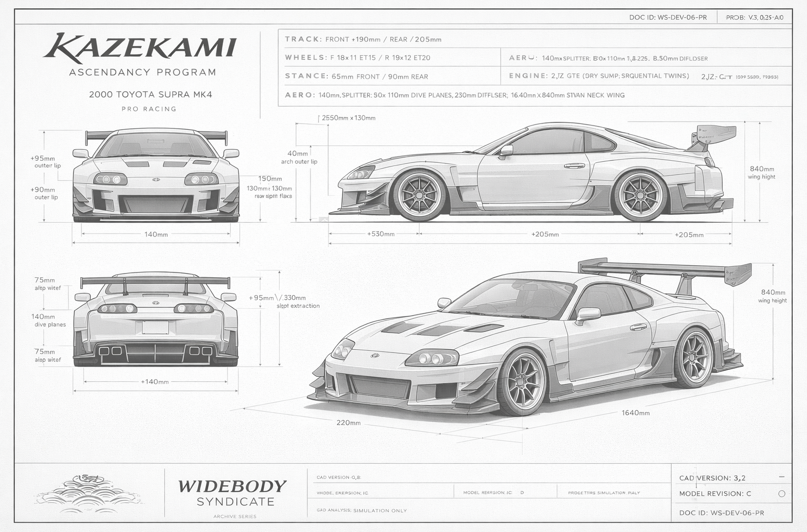Image resolution: width=807 pixels, height=532 pixels.
Task: Click the "140mm dive planes" label
Action: point(48,320)
